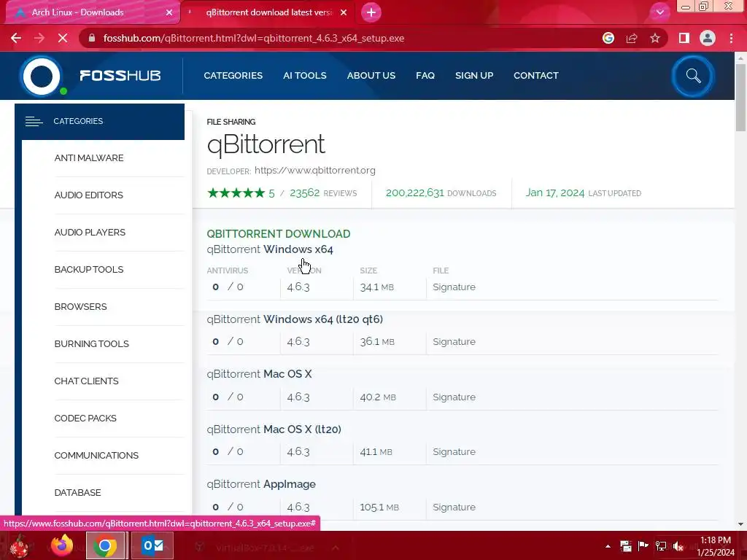The image size is (747, 560).
Task: Select DATABASE category
Action: coord(77,492)
